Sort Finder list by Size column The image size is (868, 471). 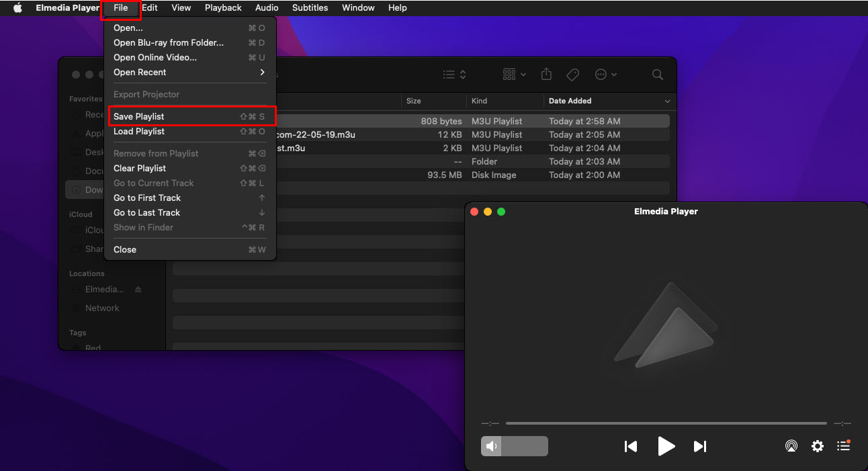pyautogui.click(x=414, y=101)
